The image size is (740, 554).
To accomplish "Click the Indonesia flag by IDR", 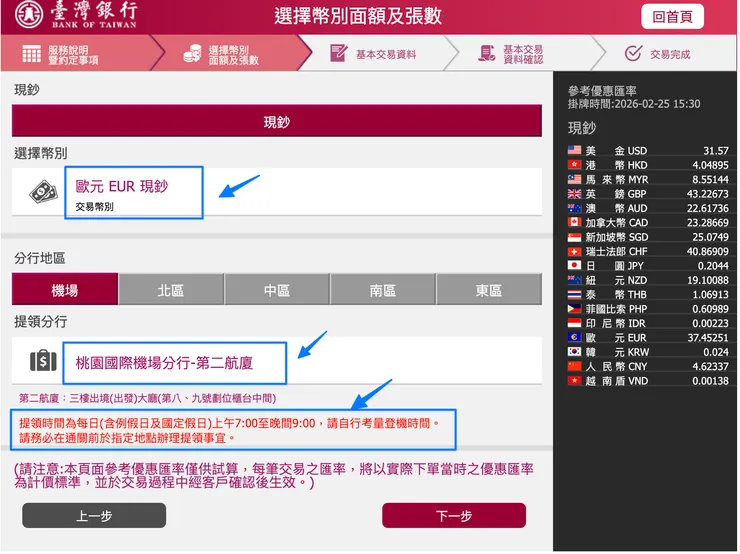I will pyautogui.click(x=574, y=323).
